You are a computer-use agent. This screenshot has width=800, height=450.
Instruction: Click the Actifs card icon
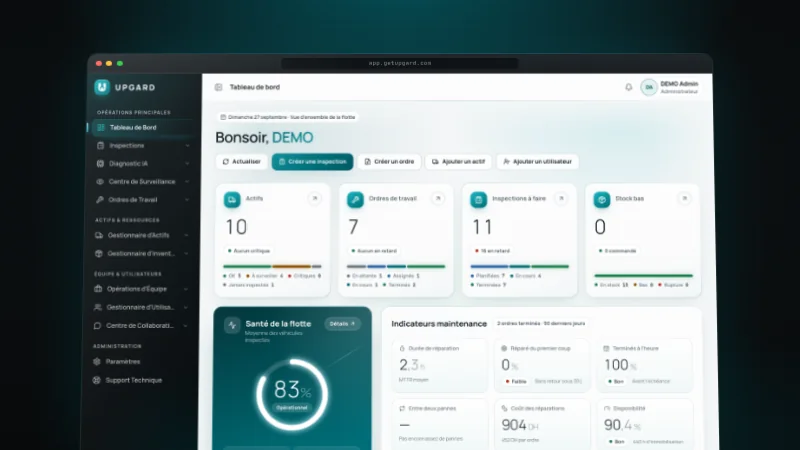(x=232, y=199)
